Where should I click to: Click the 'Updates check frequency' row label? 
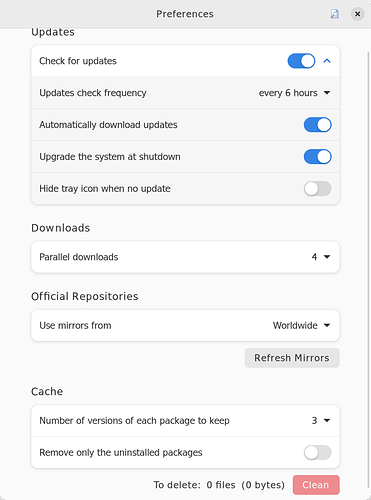[93, 93]
